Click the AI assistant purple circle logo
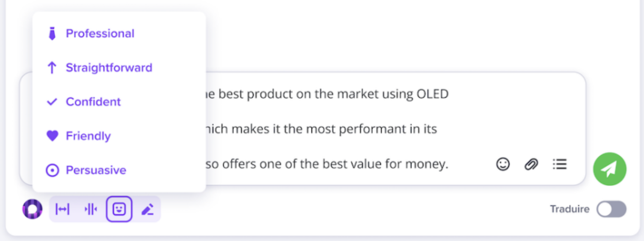This screenshot has width=644, height=241. coord(32,209)
